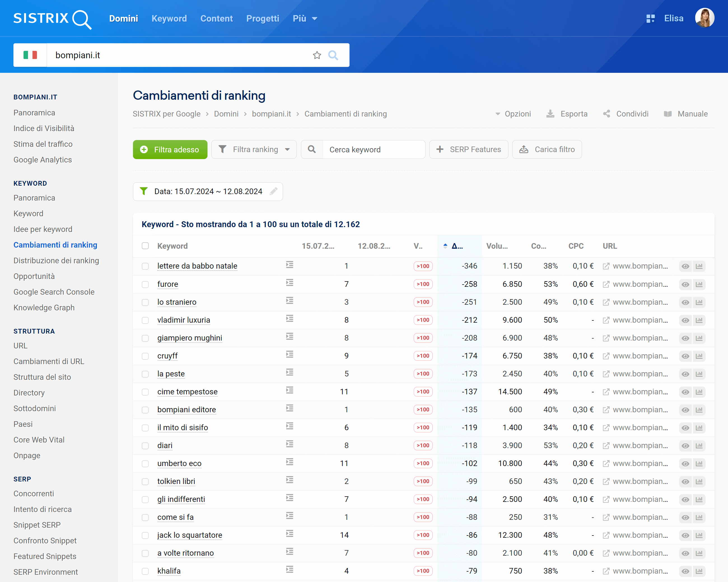Click the green funnel icon in date filter
Image resolution: width=728 pixels, height=582 pixels.
[144, 192]
